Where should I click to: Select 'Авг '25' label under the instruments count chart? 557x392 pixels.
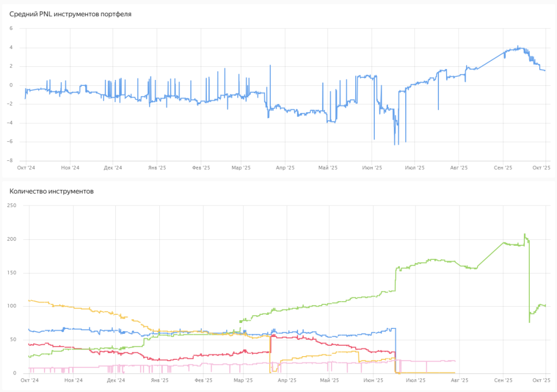[x=460, y=381]
